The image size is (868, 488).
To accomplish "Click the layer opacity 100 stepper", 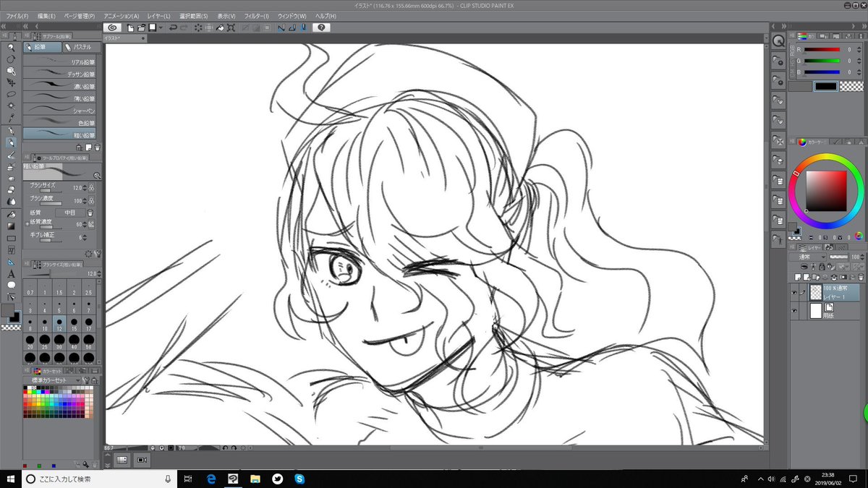I will pyautogui.click(x=862, y=257).
